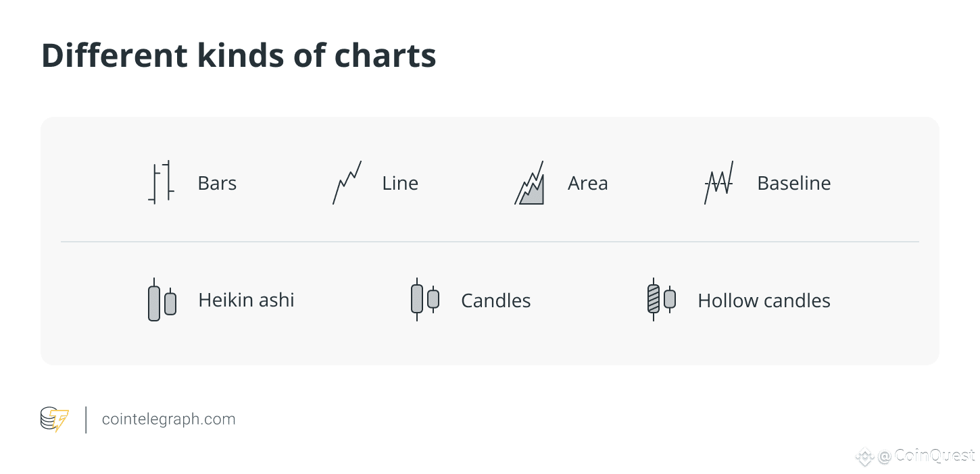
Task: Click the CoinQuest watermark logo icon
Action: pyautogui.click(x=864, y=456)
